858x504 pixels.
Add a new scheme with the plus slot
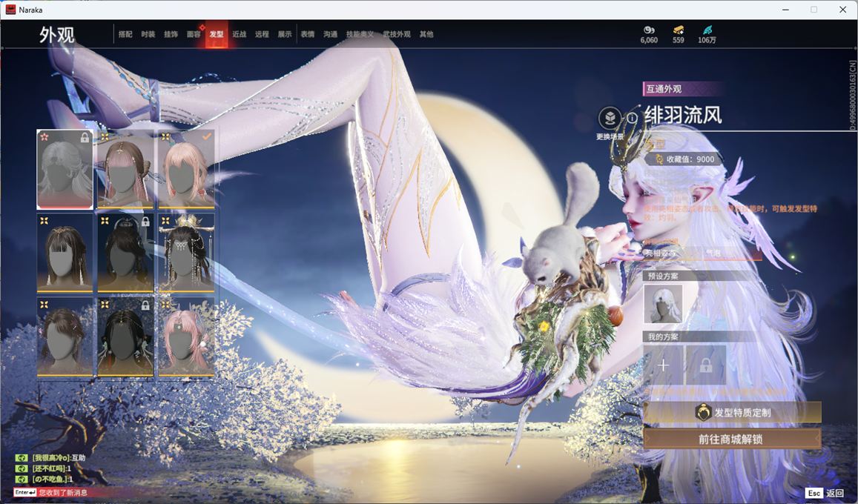pyautogui.click(x=663, y=365)
